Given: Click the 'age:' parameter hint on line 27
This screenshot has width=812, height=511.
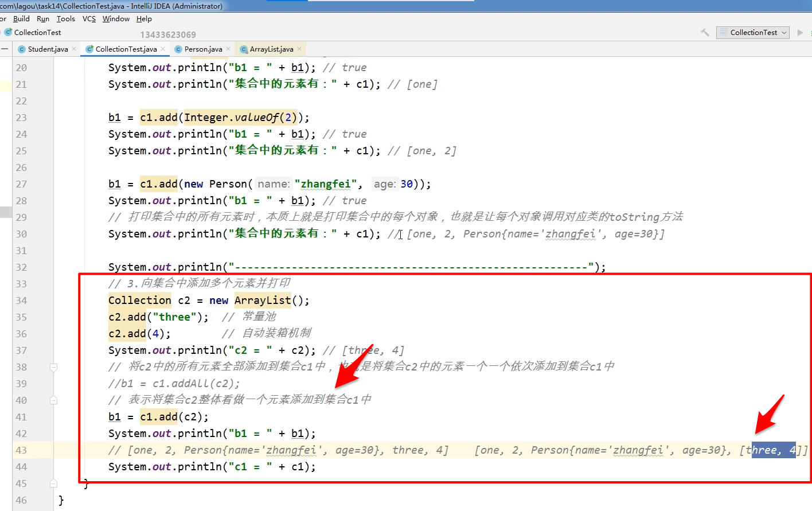Looking at the screenshot, I should coord(384,184).
